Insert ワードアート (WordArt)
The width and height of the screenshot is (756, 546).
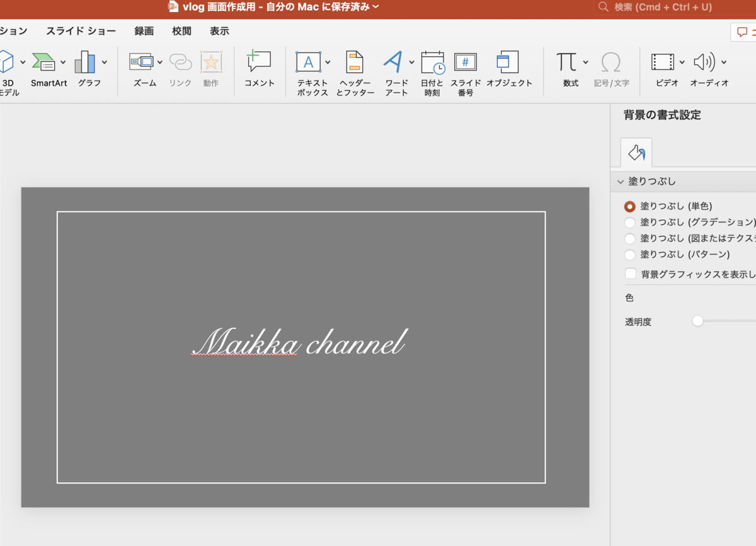tap(393, 62)
